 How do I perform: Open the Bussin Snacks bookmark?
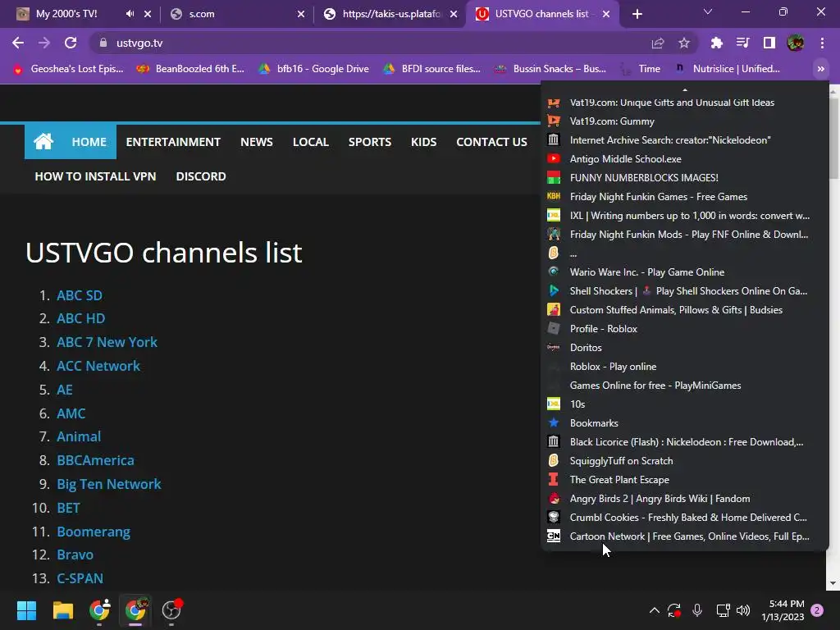point(550,69)
